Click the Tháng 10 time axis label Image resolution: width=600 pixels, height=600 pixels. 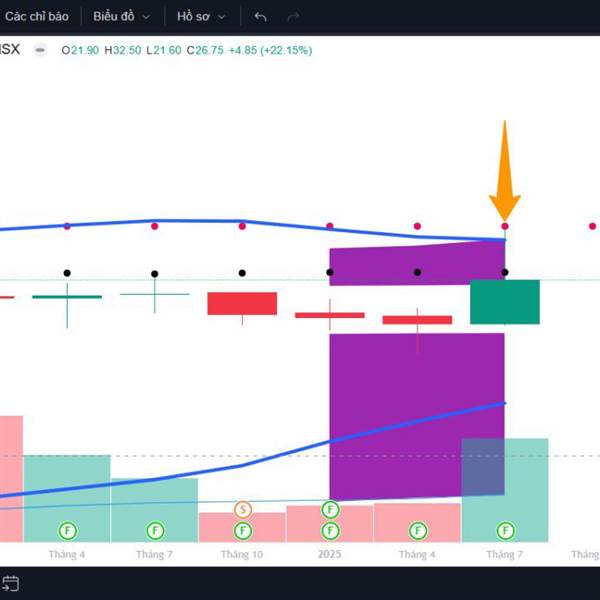click(242, 554)
